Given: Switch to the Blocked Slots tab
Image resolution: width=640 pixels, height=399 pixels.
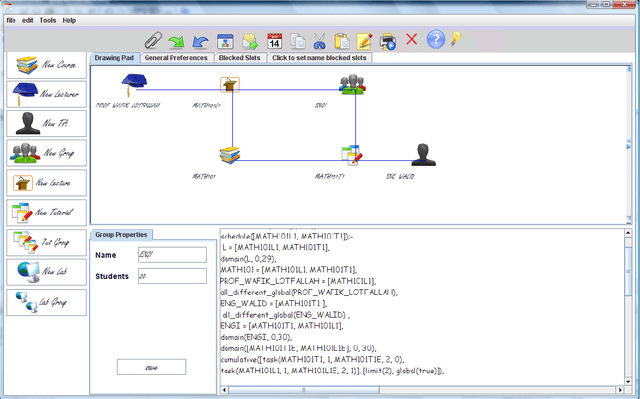Looking at the screenshot, I should 240,58.
